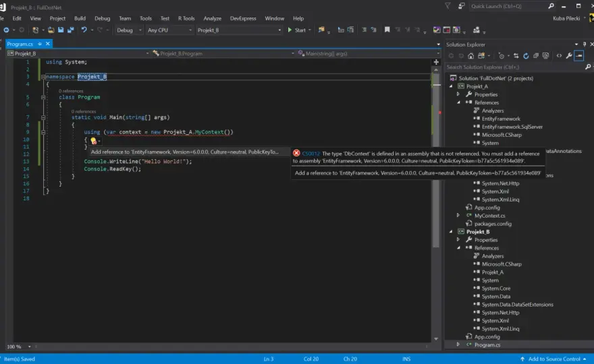Focus the Quick Launch search field
Viewport: 594px width, 364px height.
[508, 6]
